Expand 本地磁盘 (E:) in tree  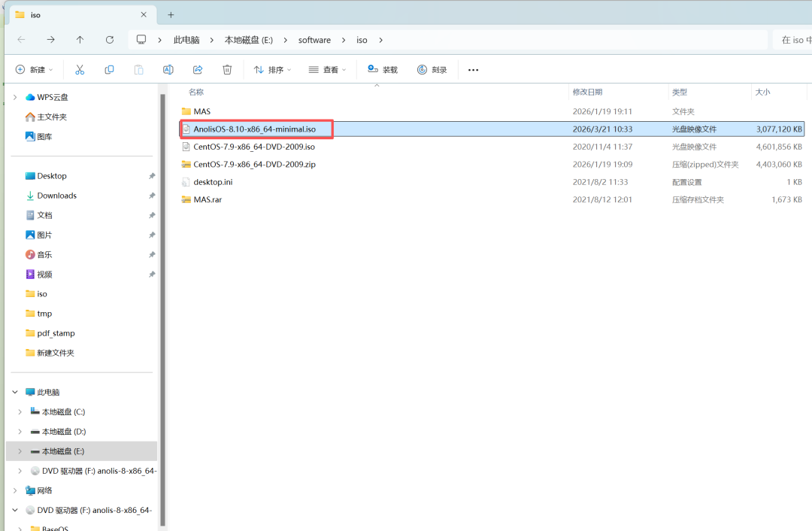20,451
